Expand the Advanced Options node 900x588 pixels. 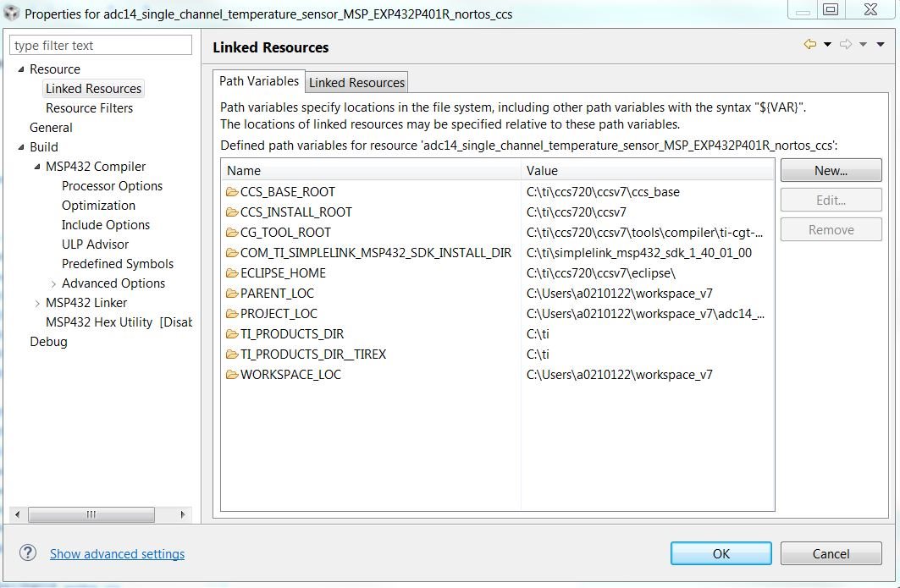53,283
